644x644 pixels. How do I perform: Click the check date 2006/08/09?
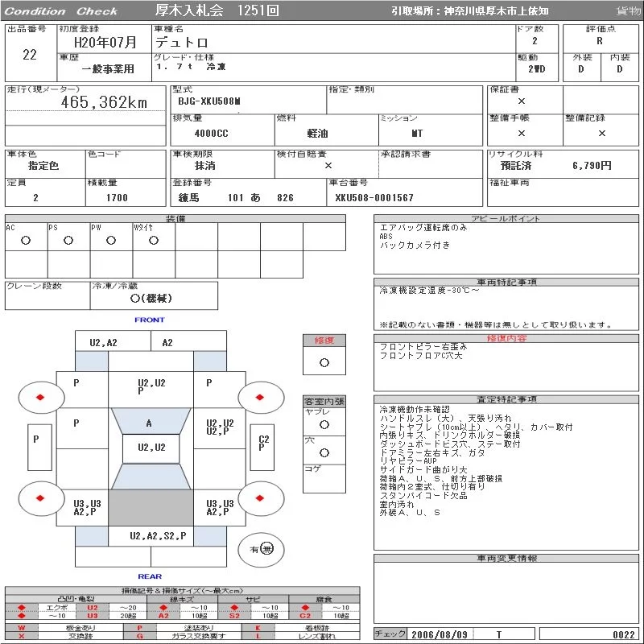[x=440, y=634]
